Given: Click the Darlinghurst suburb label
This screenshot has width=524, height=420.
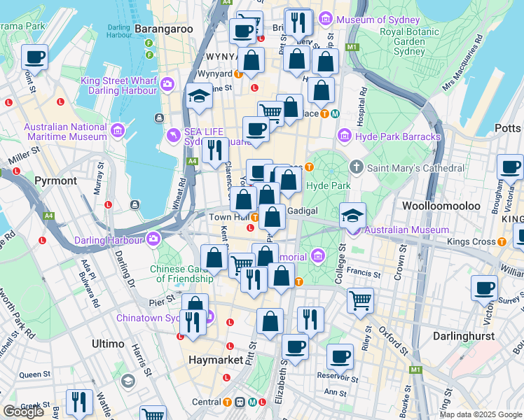Looking at the screenshot, I should (464, 336).
